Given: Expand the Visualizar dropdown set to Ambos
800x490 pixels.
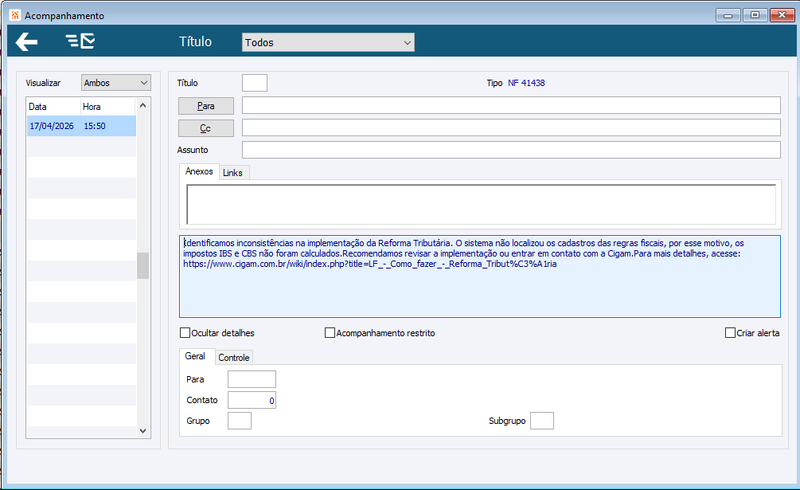Looking at the screenshot, I should pos(116,83).
